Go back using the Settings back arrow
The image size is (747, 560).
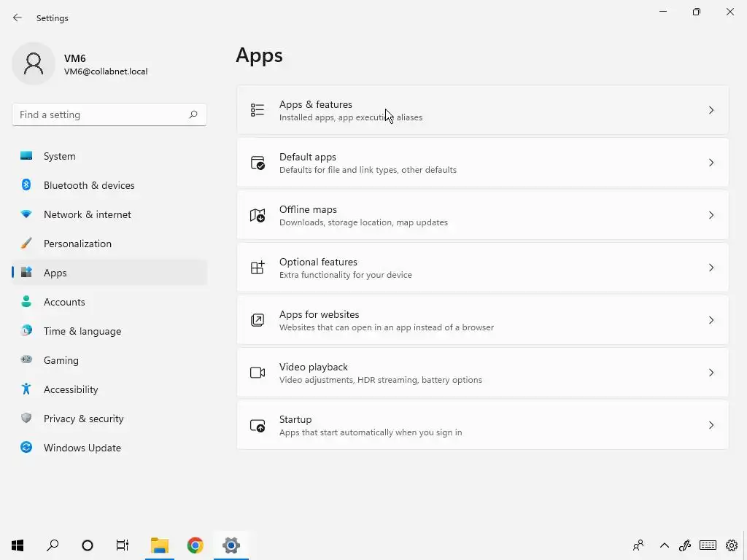(x=18, y=17)
